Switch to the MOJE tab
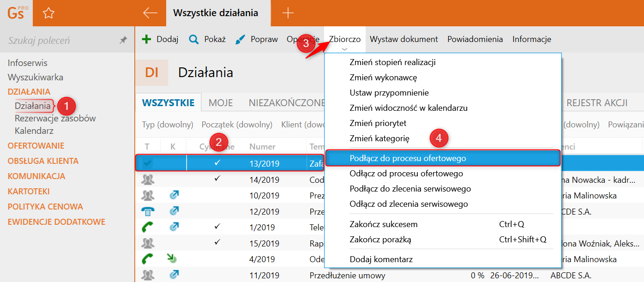Viewport: 644px width, 282px height. (221, 103)
